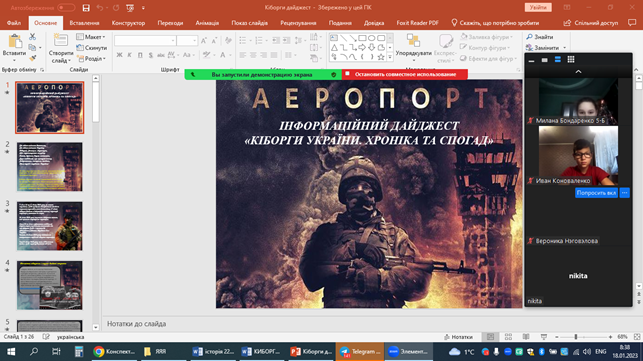The width and height of the screenshot is (643, 361).
Task: Open the Рецензування tab
Action: [x=298, y=23]
